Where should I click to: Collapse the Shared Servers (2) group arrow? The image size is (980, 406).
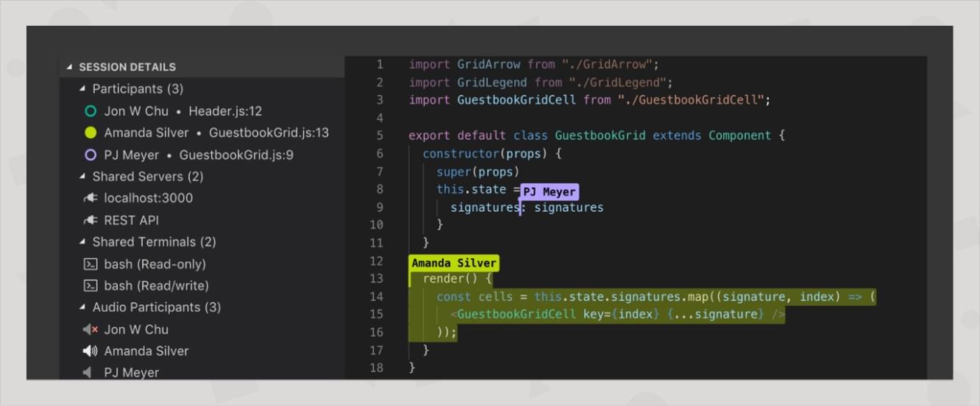coord(83,177)
